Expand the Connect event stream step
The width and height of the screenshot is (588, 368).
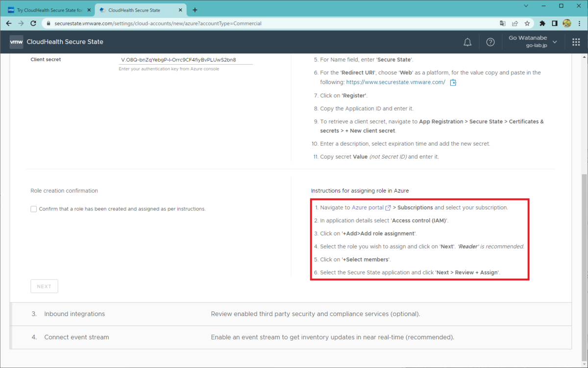[x=290, y=337]
